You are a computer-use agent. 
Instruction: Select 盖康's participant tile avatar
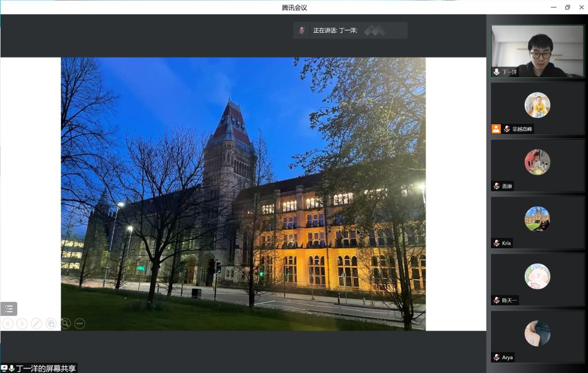(x=537, y=162)
